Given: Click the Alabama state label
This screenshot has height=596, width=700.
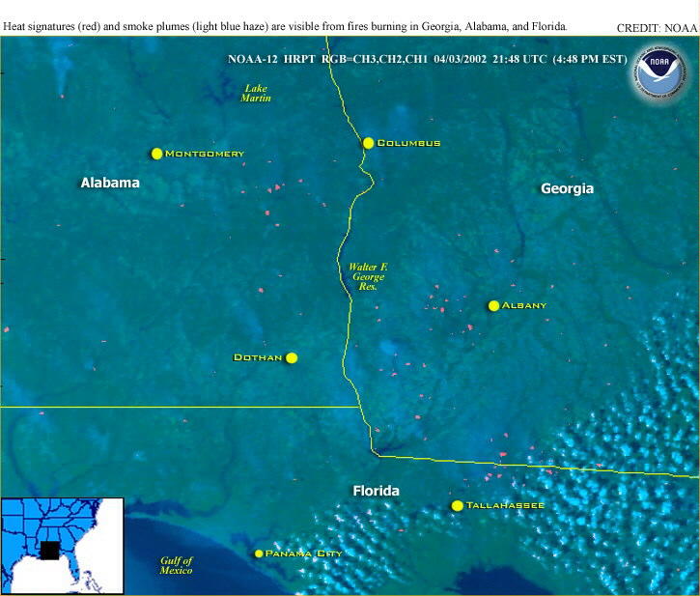Looking at the screenshot, I should click(110, 183).
